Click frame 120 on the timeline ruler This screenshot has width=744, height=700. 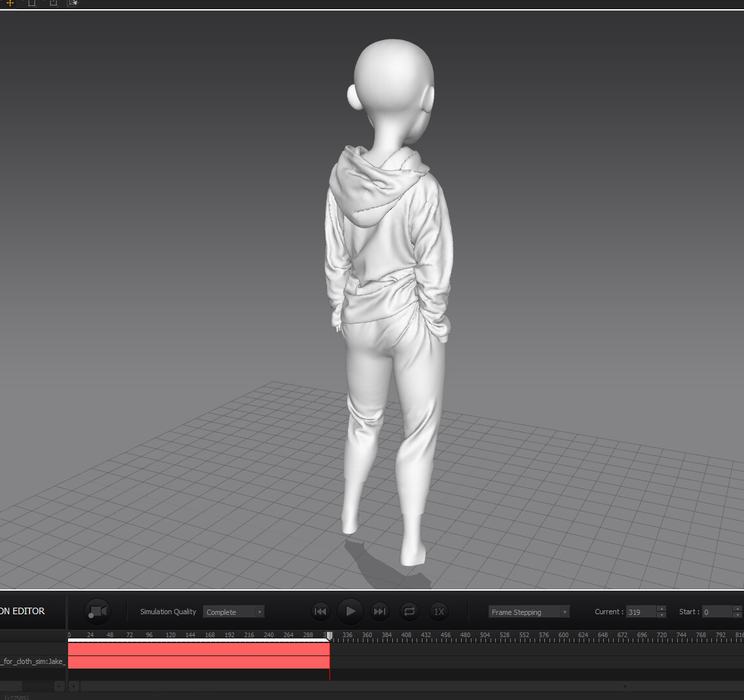tap(170, 635)
